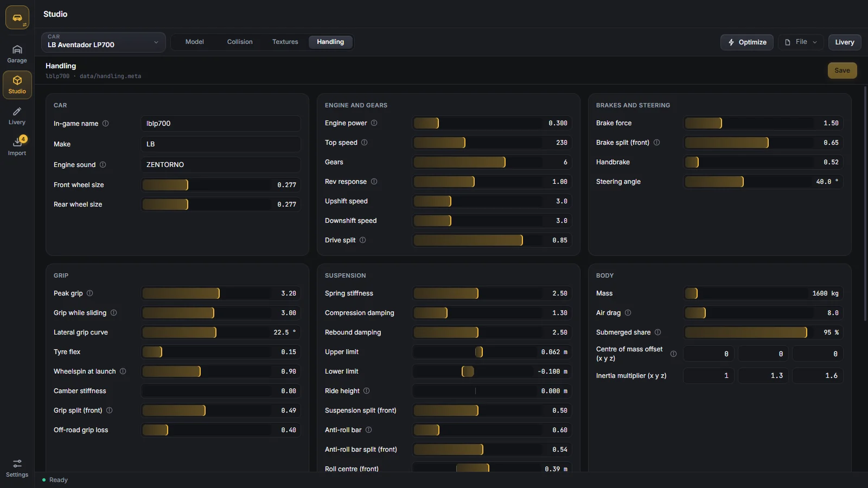Click the info icon beside Rev response
Image resolution: width=868 pixels, height=488 pixels.
374,182
